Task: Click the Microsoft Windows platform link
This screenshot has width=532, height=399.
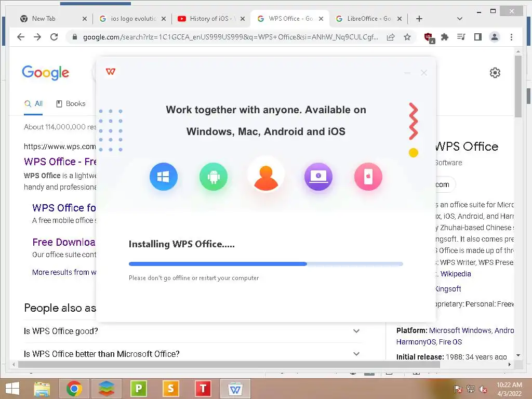Action: pyautogui.click(x=460, y=330)
